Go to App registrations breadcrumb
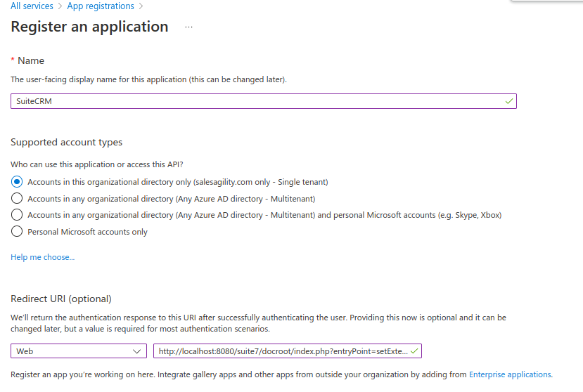This screenshot has height=392, width=583. coord(101,6)
